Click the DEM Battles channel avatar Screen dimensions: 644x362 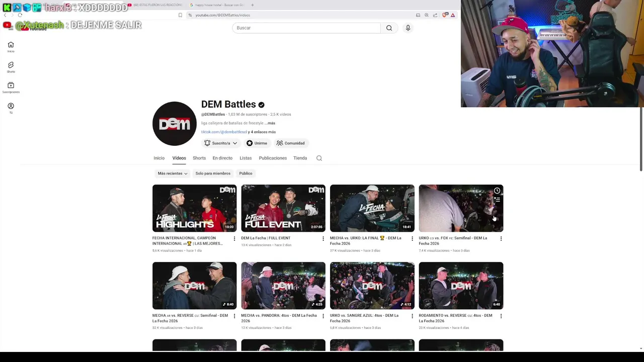click(175, 124)
